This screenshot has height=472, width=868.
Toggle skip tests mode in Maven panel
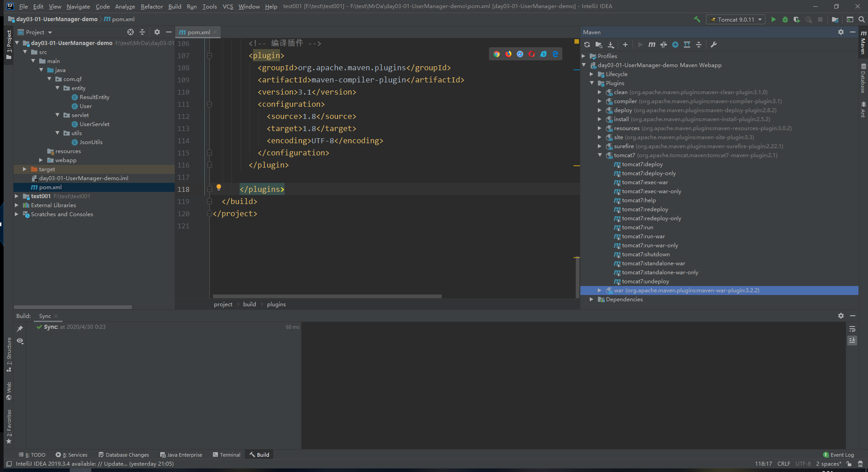click(663, 45)
